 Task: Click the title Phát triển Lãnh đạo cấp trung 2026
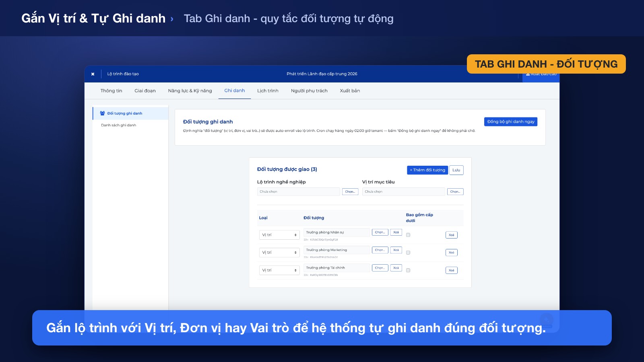322,74
